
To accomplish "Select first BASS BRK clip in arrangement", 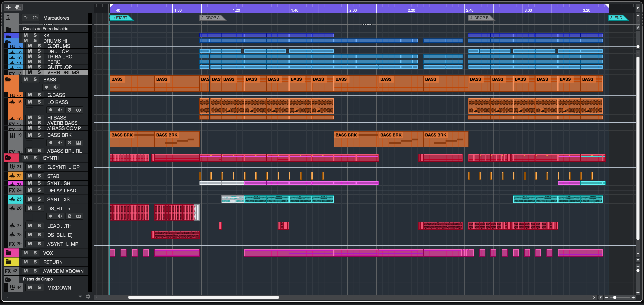I will [132, 139].
